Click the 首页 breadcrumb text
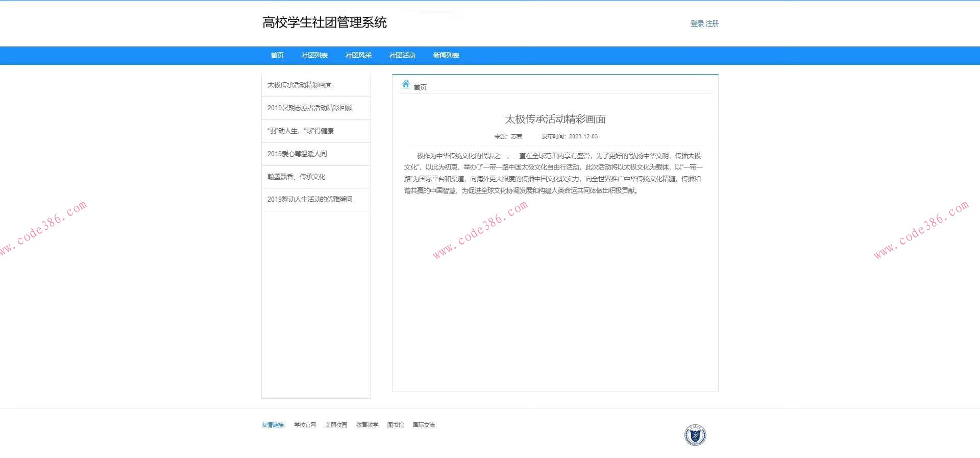This screenshot has height=458, width=980. point(420,87)
